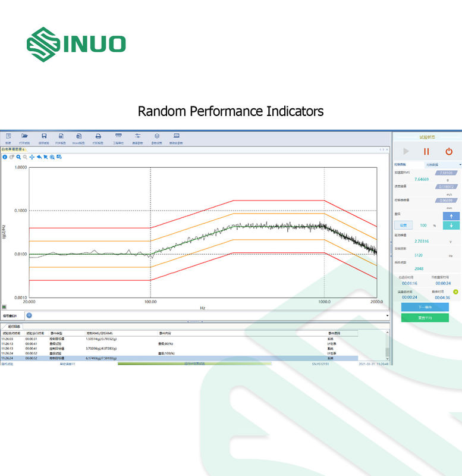Click the undo arrow chart tool
The height and width of the screenshot is (476, 462).
pos(39,157)
